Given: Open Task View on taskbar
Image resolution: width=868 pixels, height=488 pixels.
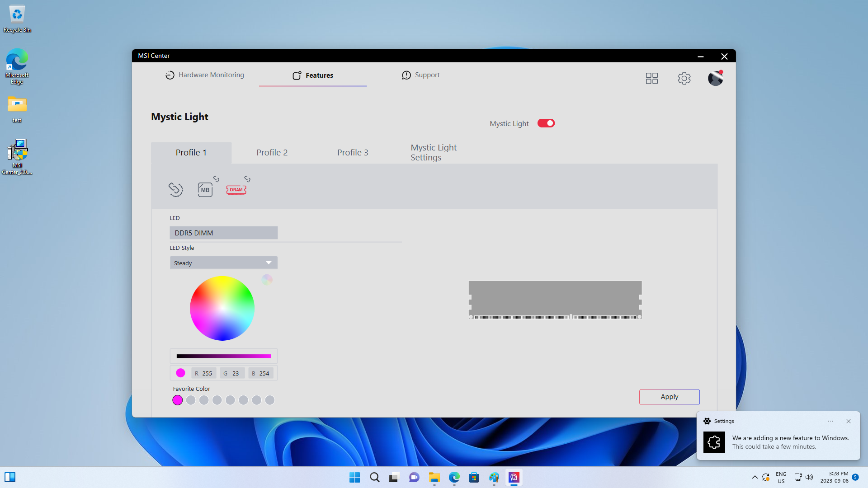Looking at the screenshot, I should pyautogui.click(x=395, y=478).
